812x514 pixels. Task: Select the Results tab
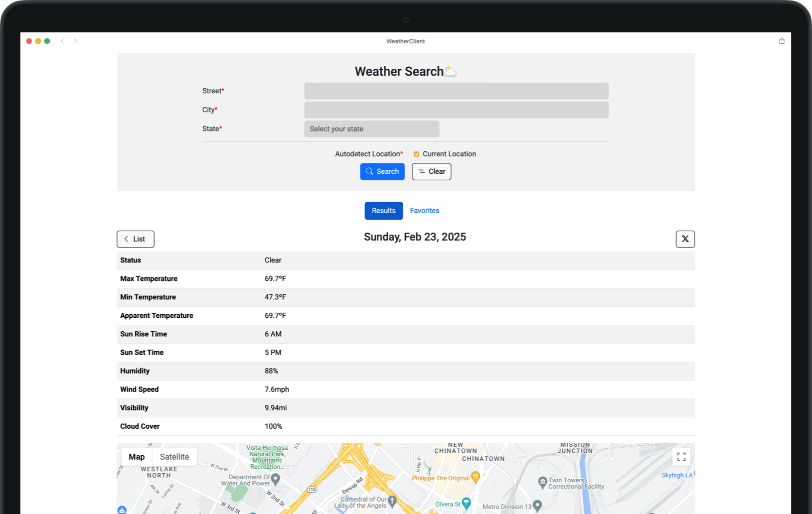tap(383, 211)
